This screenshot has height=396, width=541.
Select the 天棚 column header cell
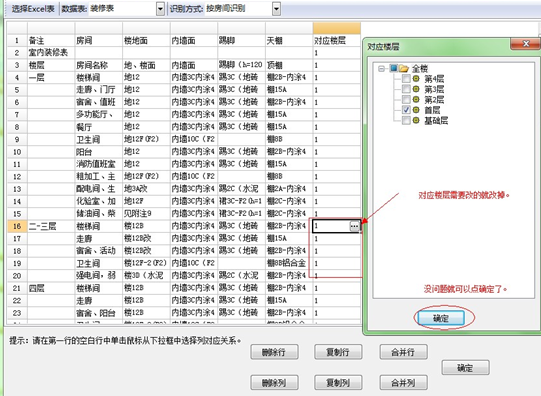pos(289,41)
